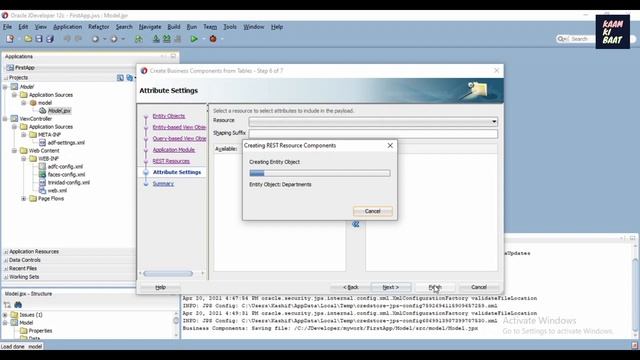Click the log panel maximize icon
This screenshot has height=360, width=640.
(x=632, y=238)
